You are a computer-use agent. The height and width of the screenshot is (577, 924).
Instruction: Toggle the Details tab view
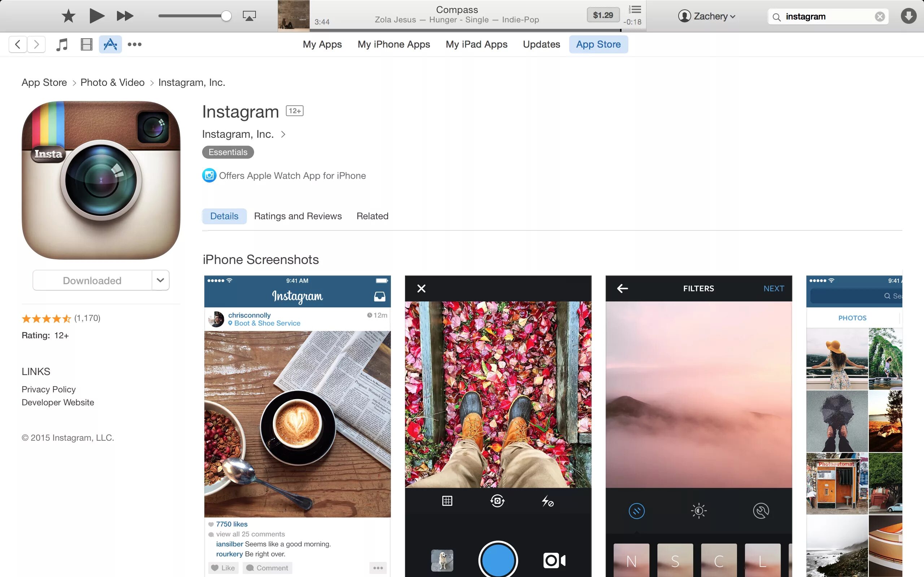point(224,216)
